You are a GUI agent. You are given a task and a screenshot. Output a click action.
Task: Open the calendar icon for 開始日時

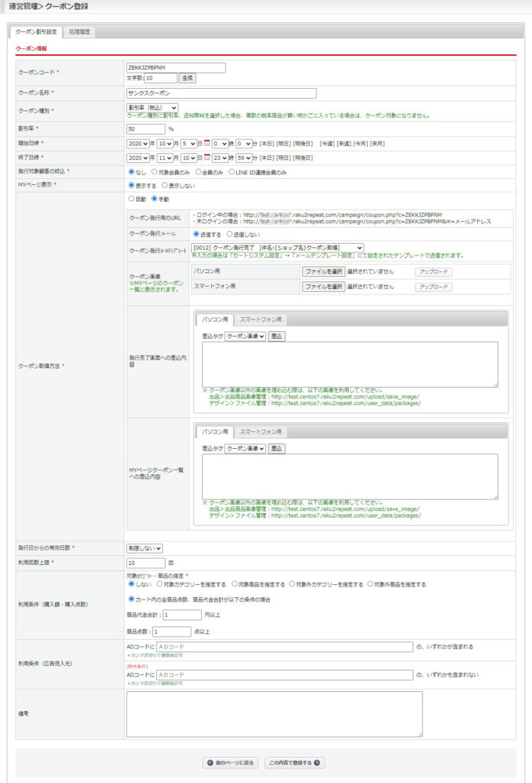click(x=207, y=143)
